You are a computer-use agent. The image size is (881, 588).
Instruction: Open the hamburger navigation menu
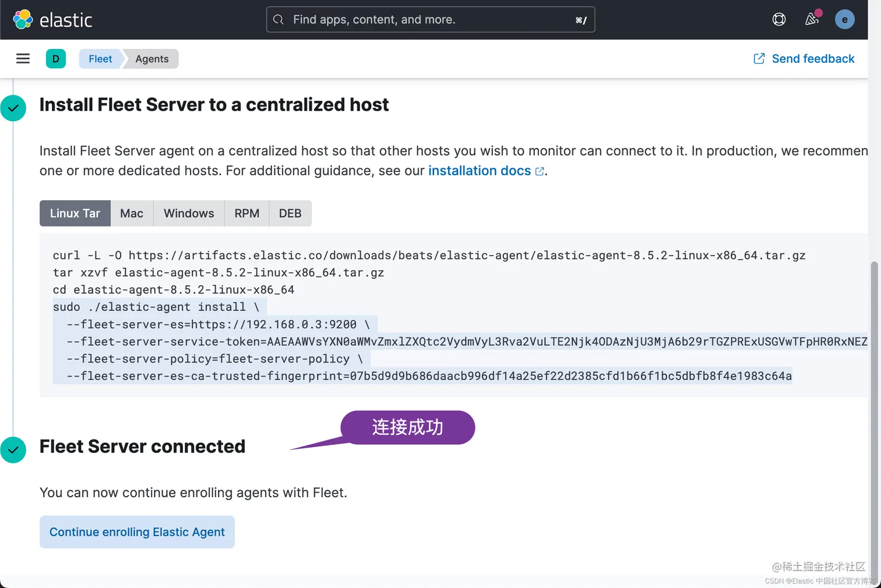click(23, 59)
